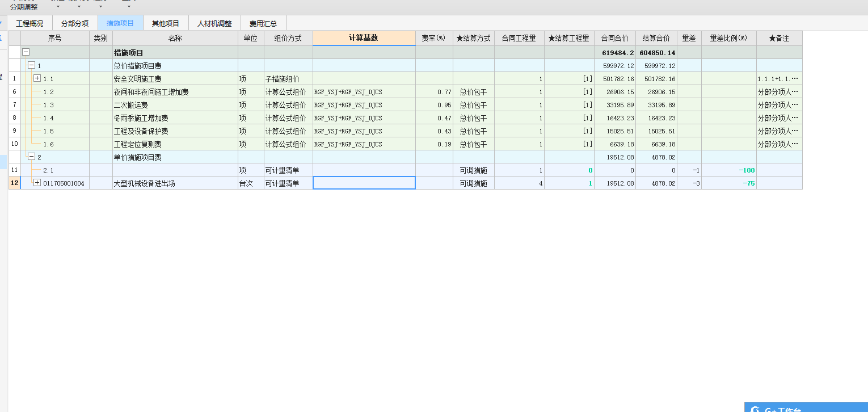Click the 19512.08 cell in row 12
The width and height of the screenshot is (868, 412).
tap(615, 183)
